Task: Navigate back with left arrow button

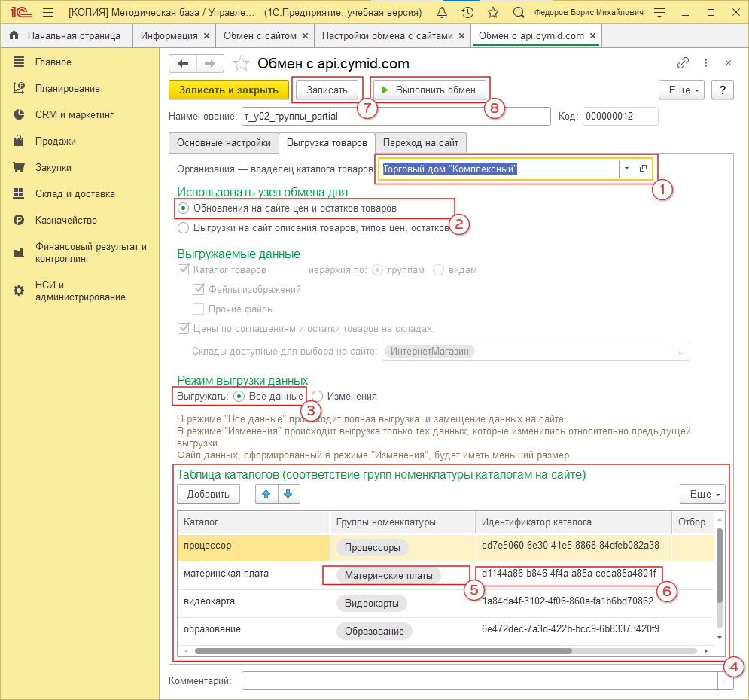Action: click(183, 63)
